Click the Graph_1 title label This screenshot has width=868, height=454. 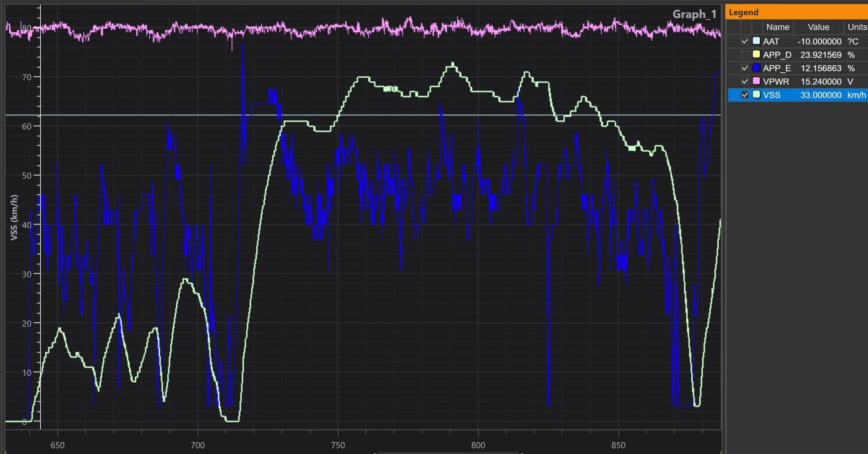(x=694, y=14)
